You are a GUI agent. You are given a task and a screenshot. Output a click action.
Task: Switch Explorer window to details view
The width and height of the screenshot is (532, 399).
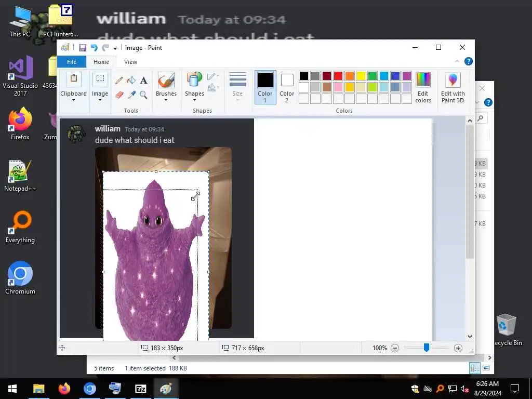tap(475, 368)
